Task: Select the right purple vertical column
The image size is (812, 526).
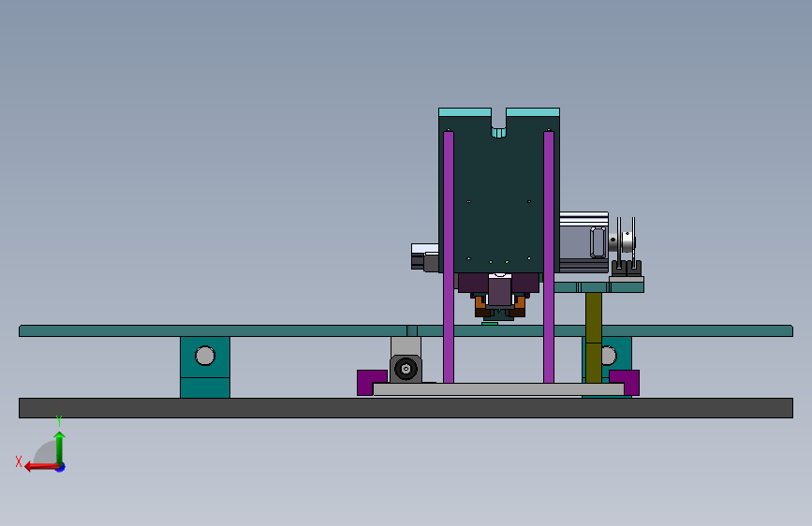Action: [549, 257]
